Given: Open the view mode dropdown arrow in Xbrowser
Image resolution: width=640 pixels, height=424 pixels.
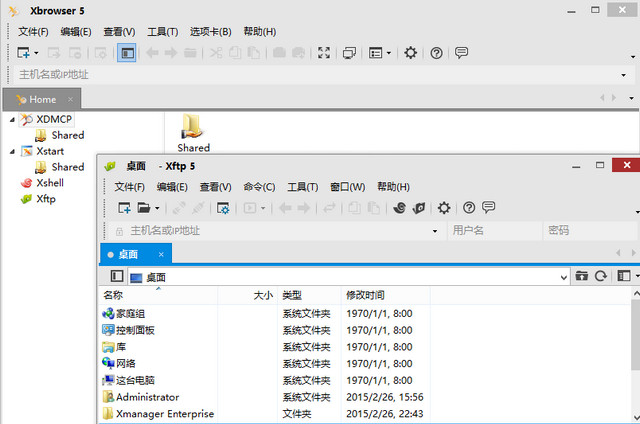Looking at the screenshot, I should [389, 53].
